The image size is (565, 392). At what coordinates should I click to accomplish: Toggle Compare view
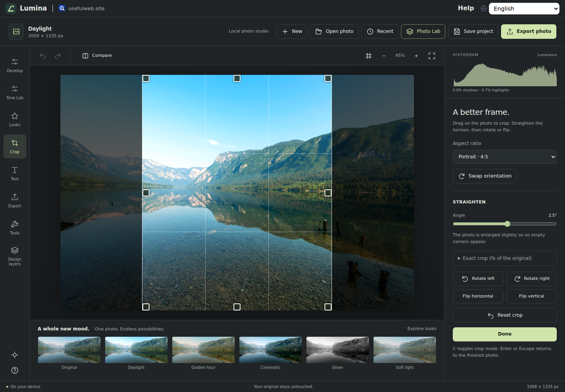coord(97,56)
